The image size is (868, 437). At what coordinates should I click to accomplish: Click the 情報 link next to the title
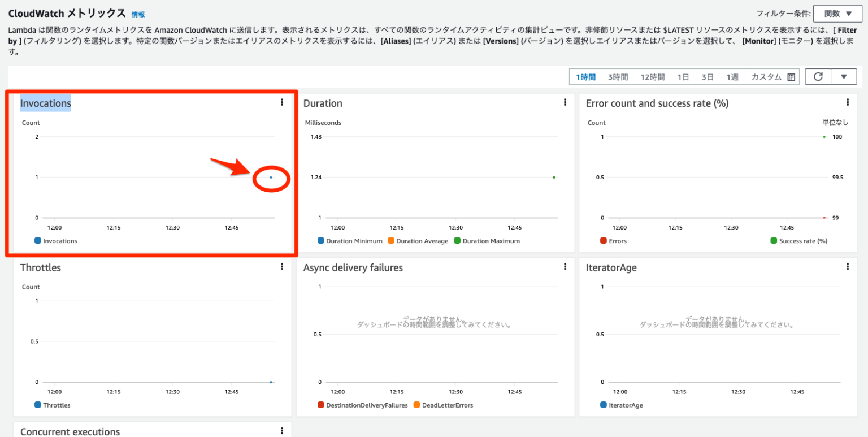(137, 14)
